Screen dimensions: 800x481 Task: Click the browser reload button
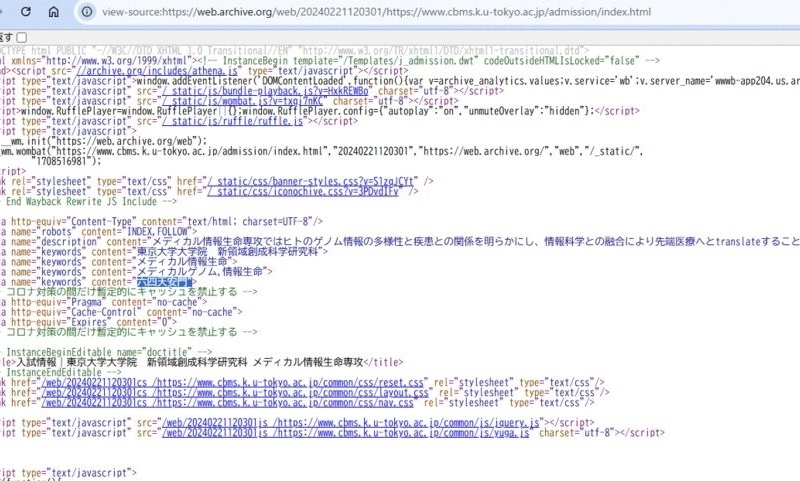[x=23, y=12]
